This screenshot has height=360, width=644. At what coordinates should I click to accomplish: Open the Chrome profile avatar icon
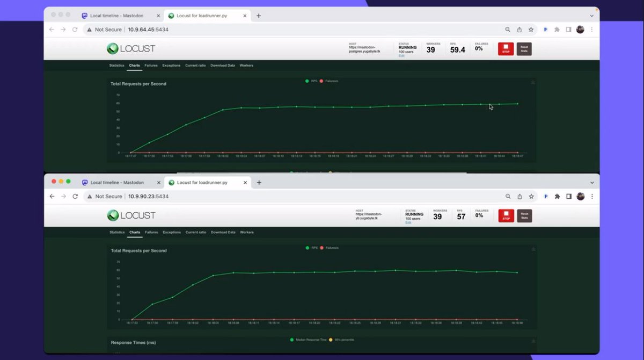pyautogui.click(x=580, y=30)
